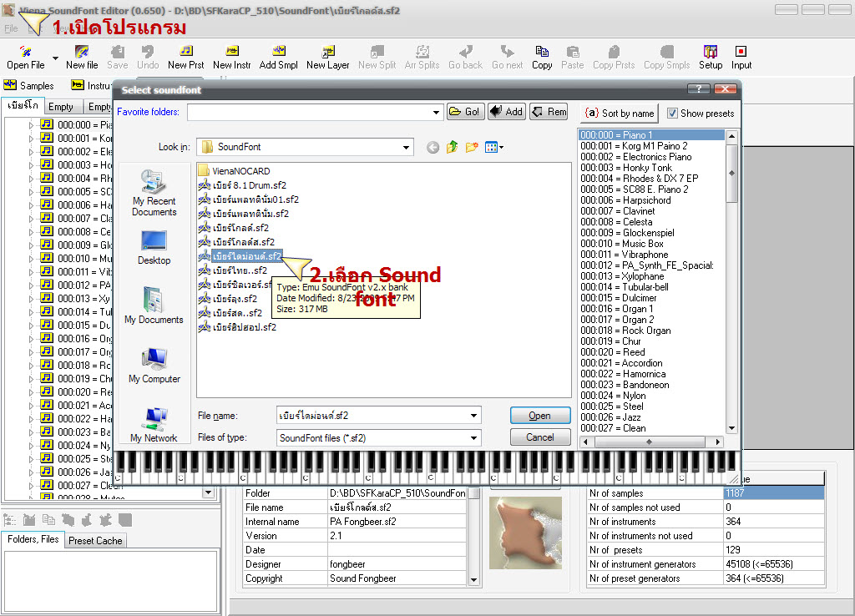Open the Favorite folders dropdown

tap(436, 113)
